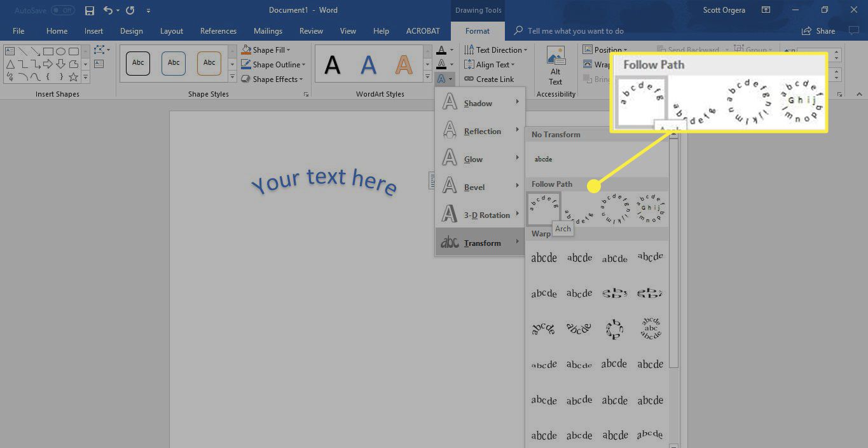Choose the Circle follow path style
868x448 pixels.
615,207
